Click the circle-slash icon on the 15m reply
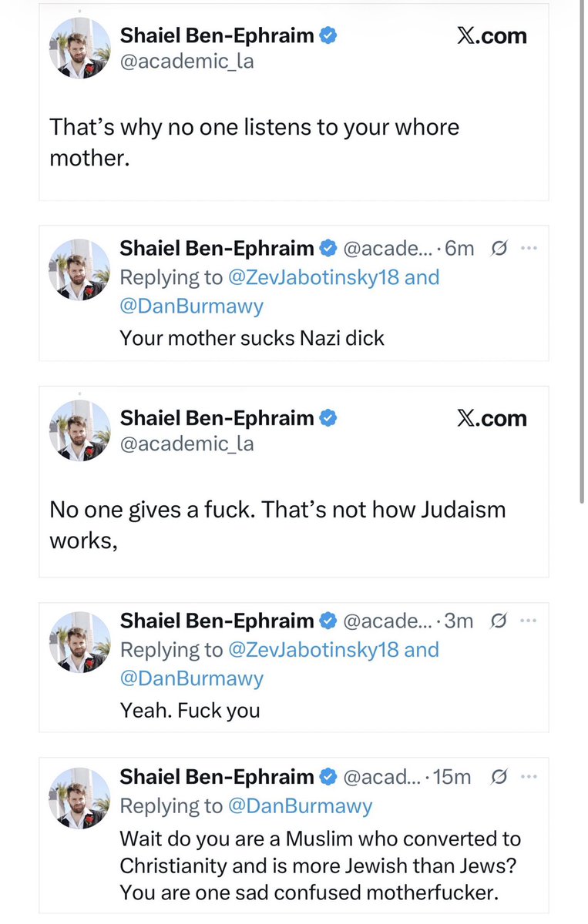This screenshot has height=924, width=588. 499,778
